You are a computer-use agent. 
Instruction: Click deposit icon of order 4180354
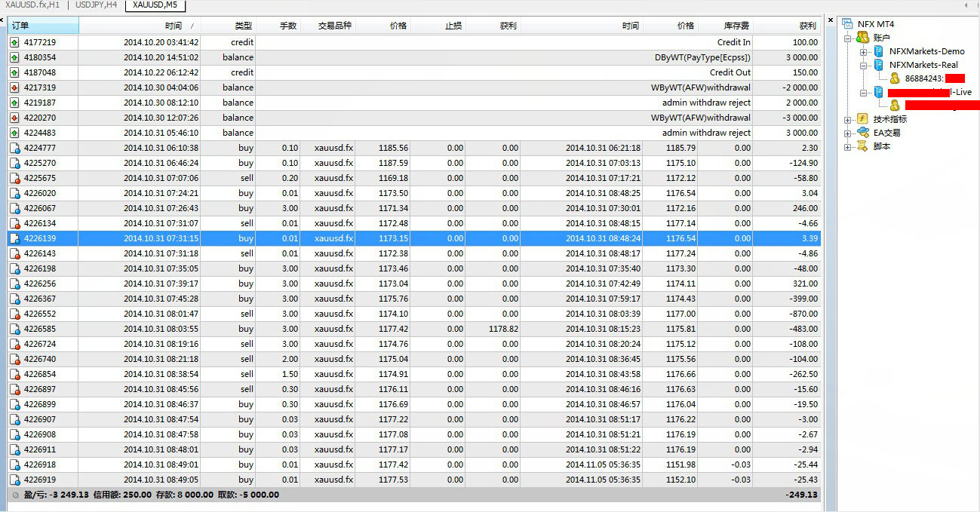pos(14,57)
